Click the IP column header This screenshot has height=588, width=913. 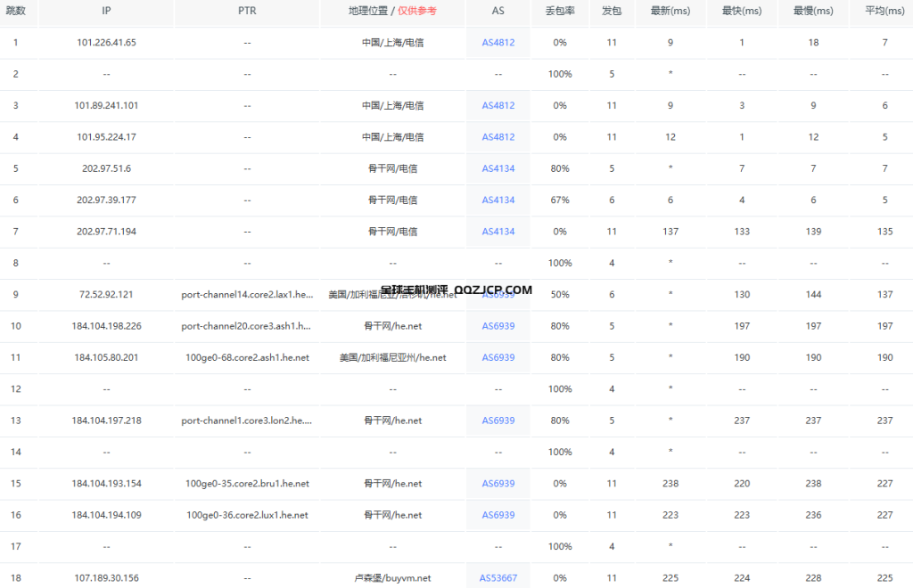click(105, 12)
